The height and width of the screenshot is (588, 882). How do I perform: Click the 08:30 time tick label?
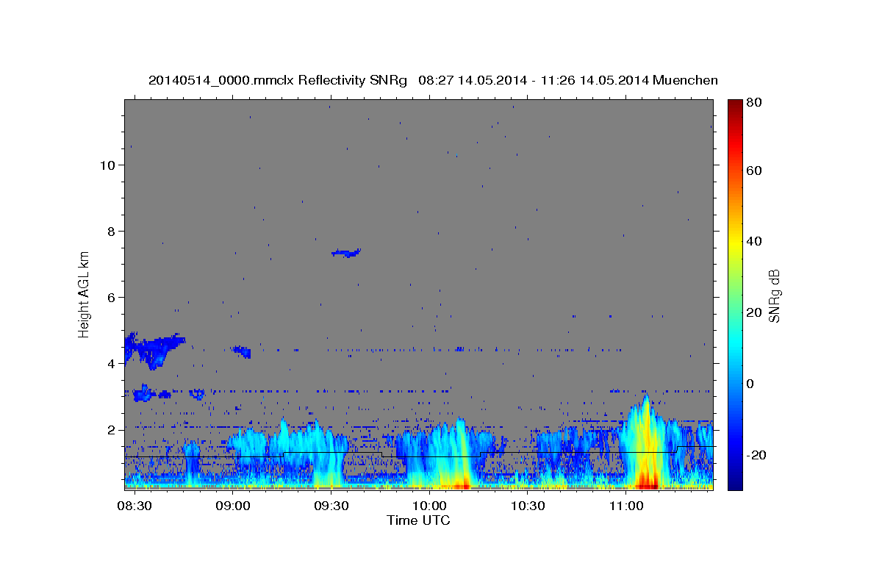coord(135,506)
